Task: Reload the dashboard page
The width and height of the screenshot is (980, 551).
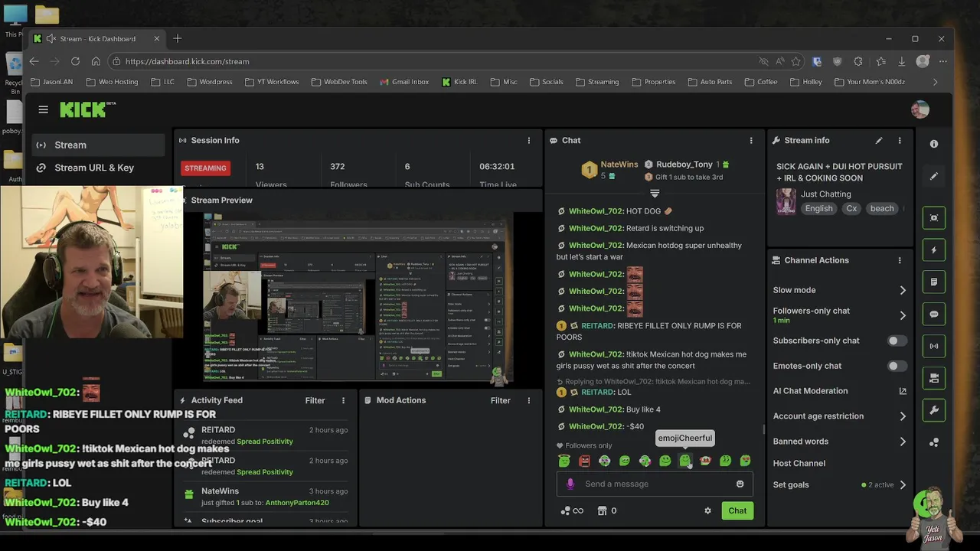Action: tap(75, 61)
